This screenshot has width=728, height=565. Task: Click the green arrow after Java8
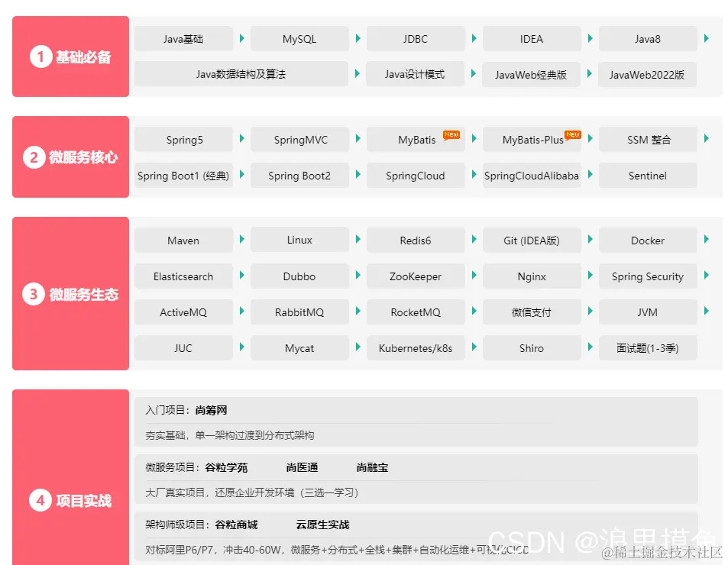[706, 38]
